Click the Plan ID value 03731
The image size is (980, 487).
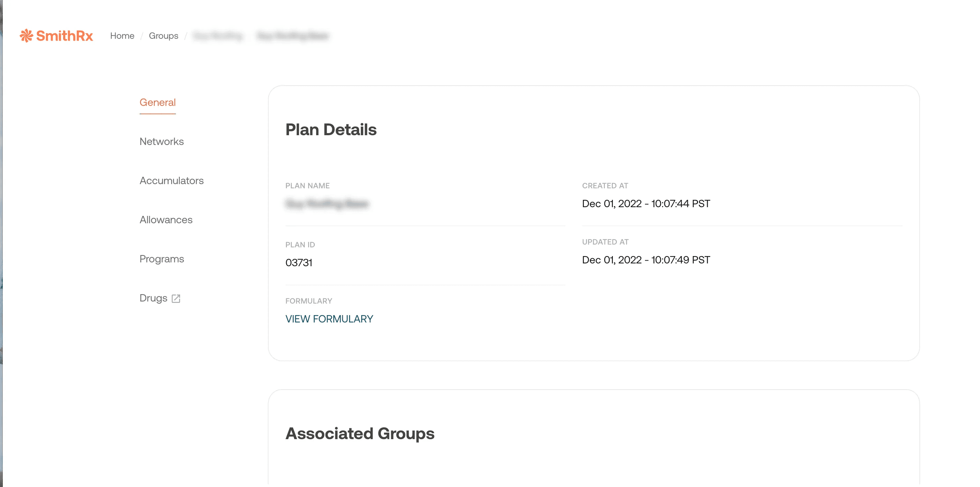pyautogui.click(x=299, y=263)
